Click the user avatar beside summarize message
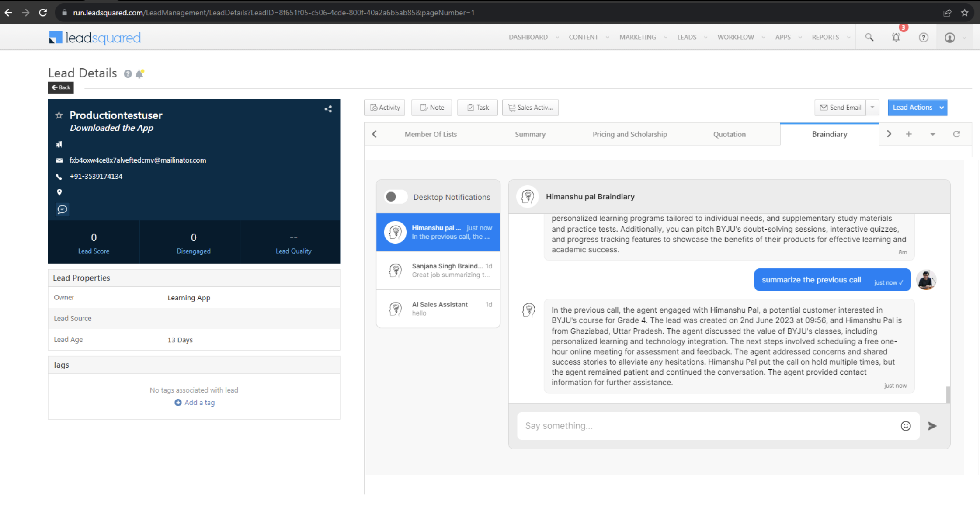Image resolution: width=980 pixels, height=508 pixels. [926, 280]
